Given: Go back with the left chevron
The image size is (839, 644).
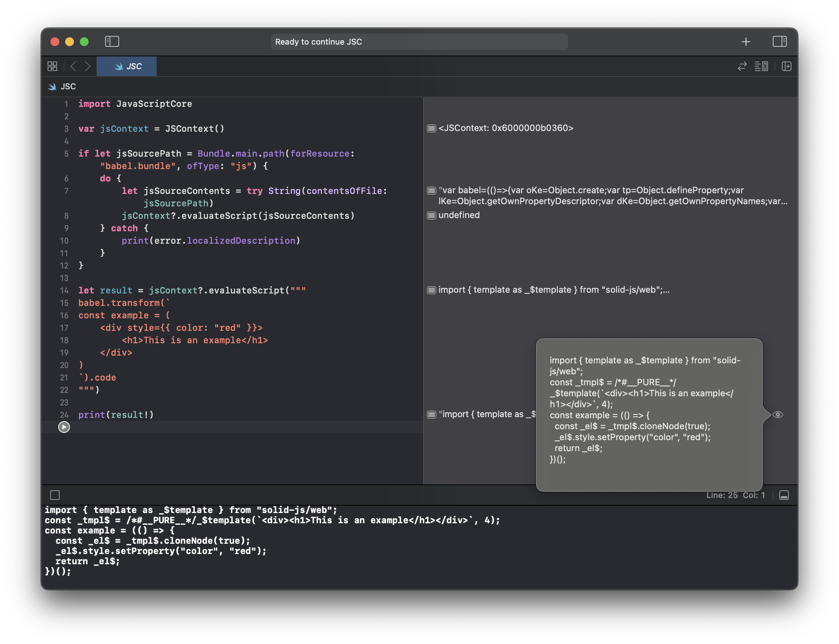Looking at the screenshot, I should [x=74, y=66].
